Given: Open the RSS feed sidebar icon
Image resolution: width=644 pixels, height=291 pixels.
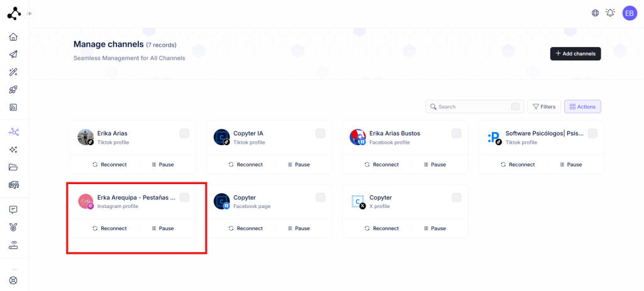Looking at the screenshot, I should pyautogui.click(x=13, y=107).
